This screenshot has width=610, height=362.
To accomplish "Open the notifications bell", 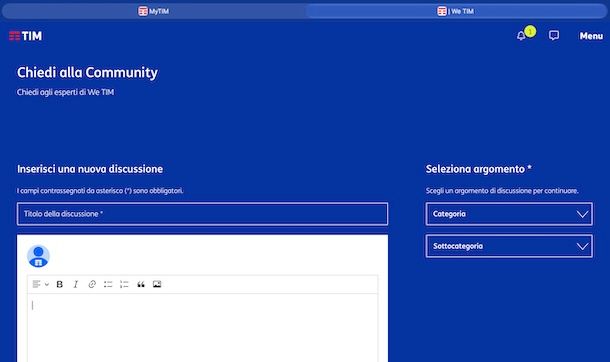I will pos(521,36).
